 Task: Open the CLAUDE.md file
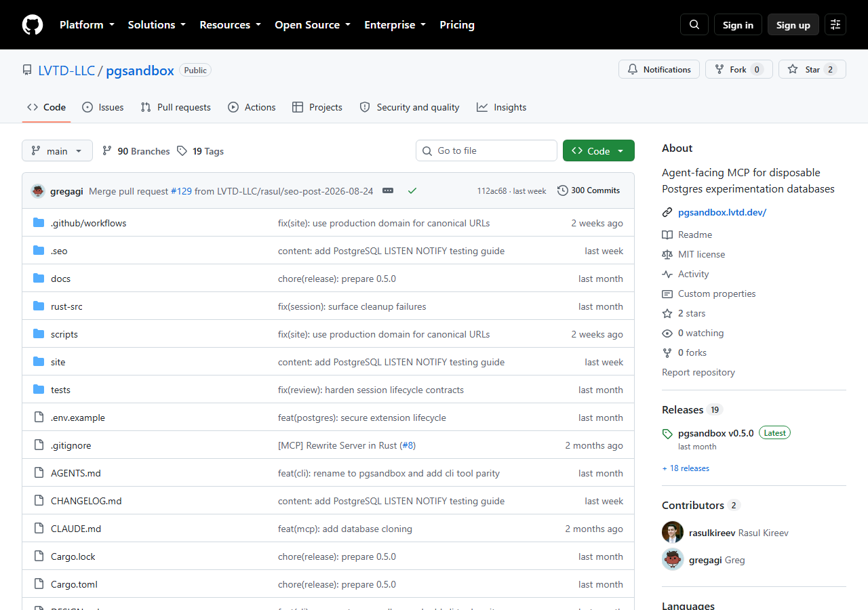(76, 529)
